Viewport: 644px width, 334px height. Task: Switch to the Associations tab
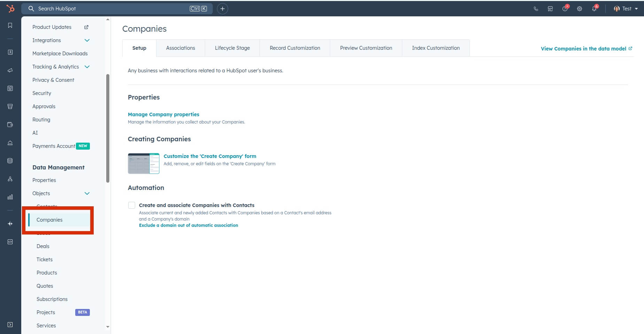click(180, 48)
